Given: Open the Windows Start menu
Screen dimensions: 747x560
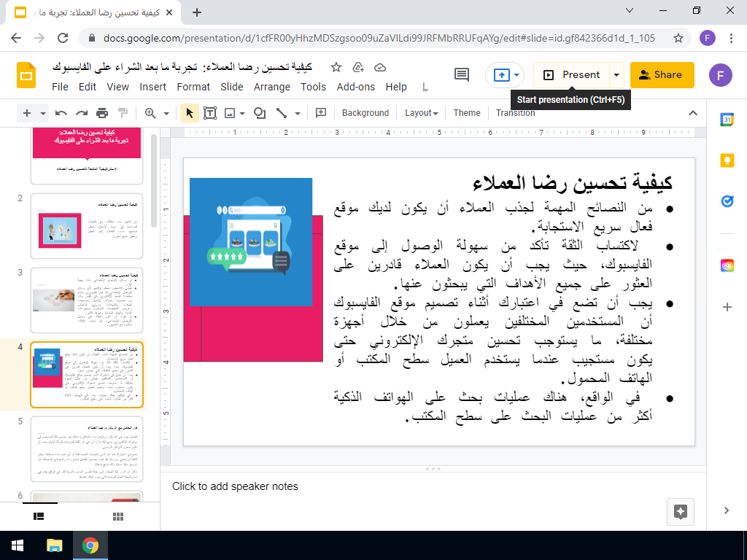Looking at the screenshot, I should click(18, 545).
